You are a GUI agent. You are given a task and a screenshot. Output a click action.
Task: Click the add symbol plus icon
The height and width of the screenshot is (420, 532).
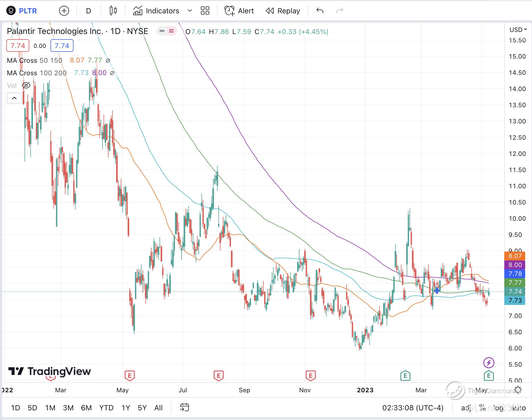pyautogui.click(x=64, y=11)
